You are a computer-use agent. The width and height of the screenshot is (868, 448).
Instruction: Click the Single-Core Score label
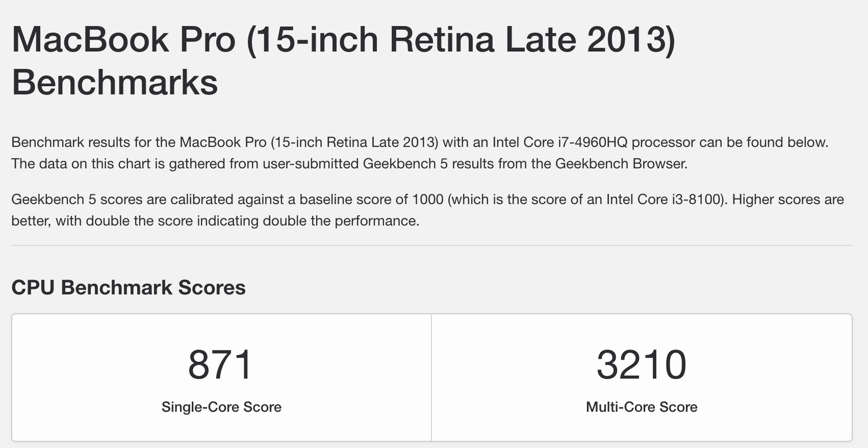(x=221, y=407)
